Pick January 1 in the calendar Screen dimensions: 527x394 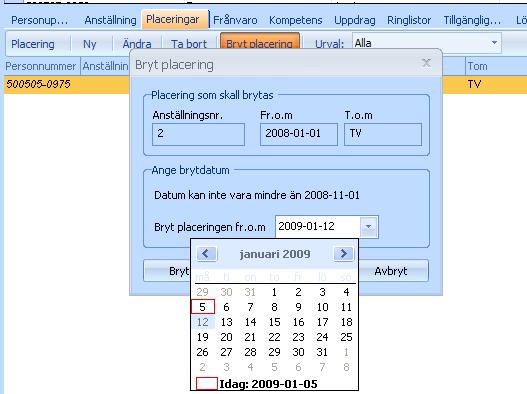tap(274, 292)
